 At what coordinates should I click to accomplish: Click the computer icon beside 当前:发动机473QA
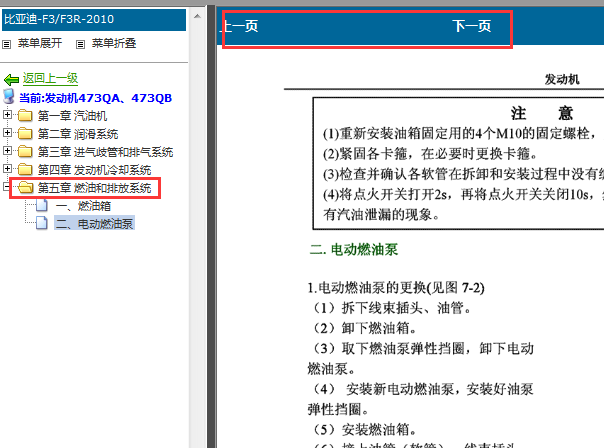9,97
